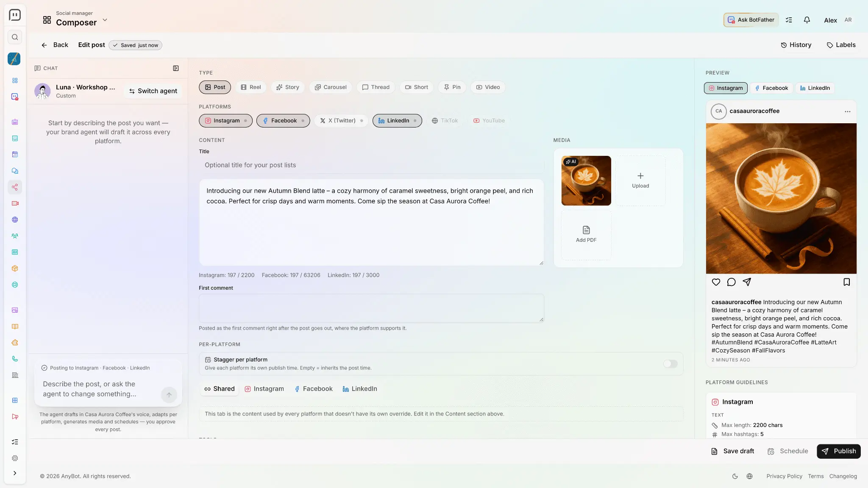Click Switch agent button
The width and height of the screenshot is (868, 488).
tap(153, 91)
